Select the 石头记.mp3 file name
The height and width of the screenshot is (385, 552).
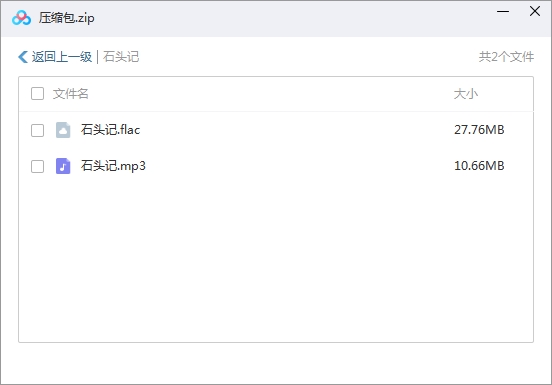click(x=113, y=166)
